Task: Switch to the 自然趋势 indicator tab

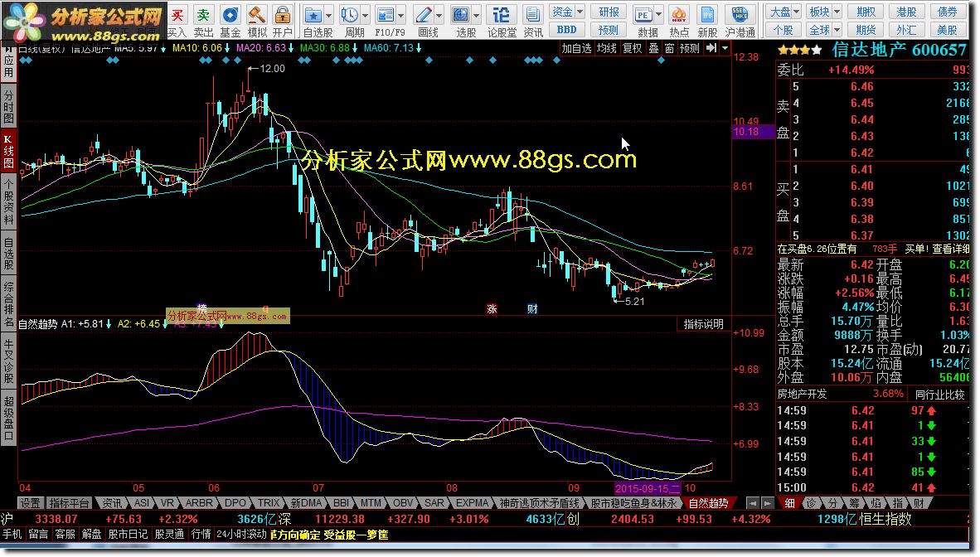Action: tap(708, 503)
